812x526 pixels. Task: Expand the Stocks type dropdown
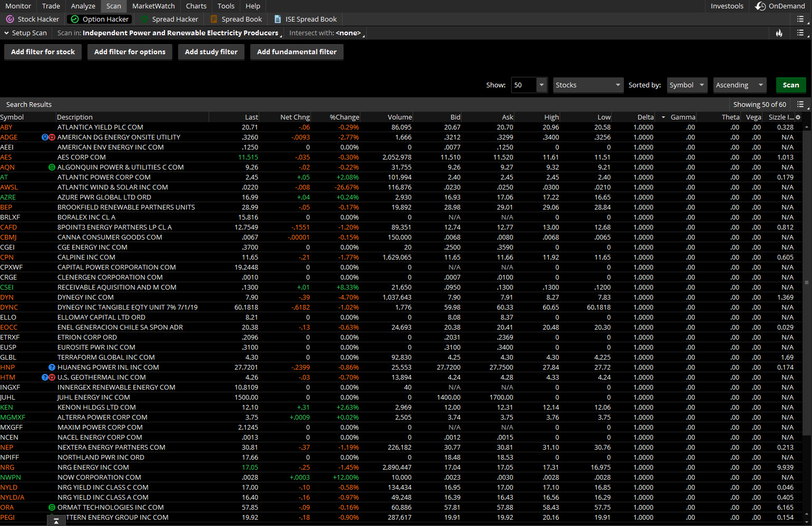tap(588, 85)
